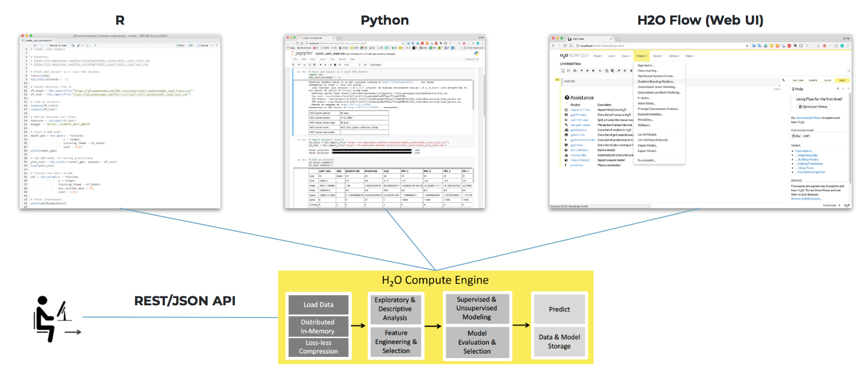Click the CellToolbar button in Jupyter
868x372 pixels.
pyautogui.click(x=375, y=65)
